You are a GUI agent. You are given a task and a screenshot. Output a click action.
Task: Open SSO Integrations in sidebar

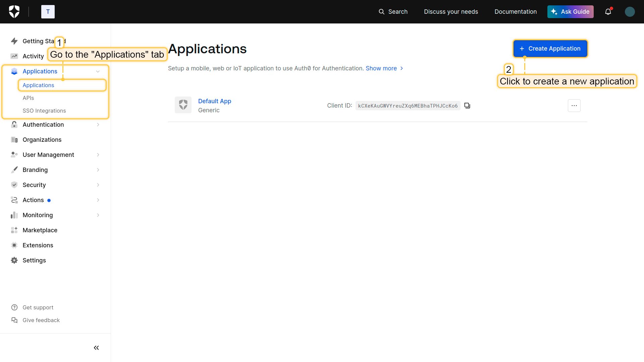pyautogui.click(x=44, y=111)
